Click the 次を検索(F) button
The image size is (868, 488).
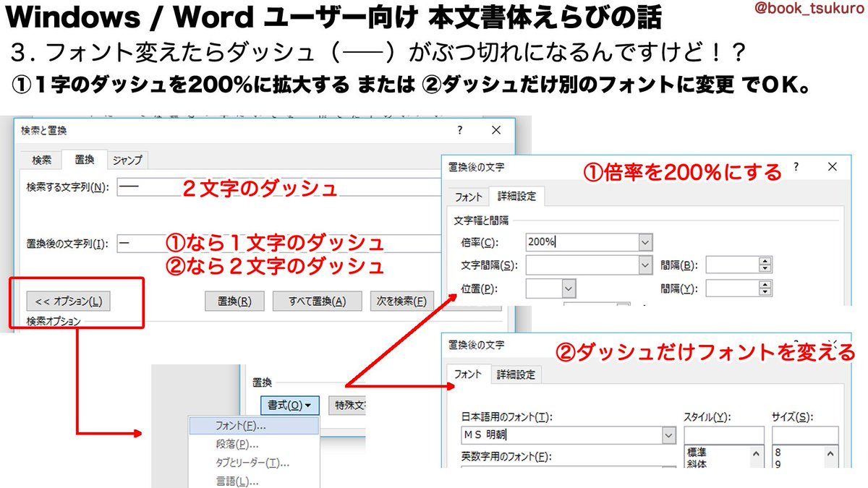(x=402, y=301)
